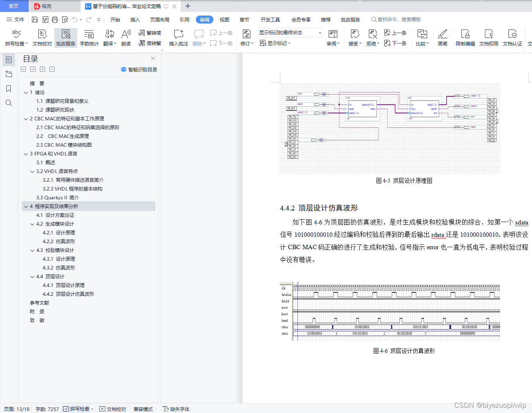Switch to the 开发工具 ribbon tab
Viewport: 532px width, 413px height.
270,20
